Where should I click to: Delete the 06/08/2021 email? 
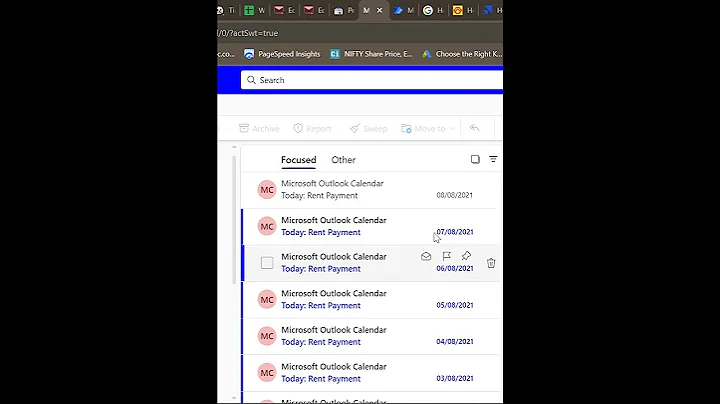point(491,263)
